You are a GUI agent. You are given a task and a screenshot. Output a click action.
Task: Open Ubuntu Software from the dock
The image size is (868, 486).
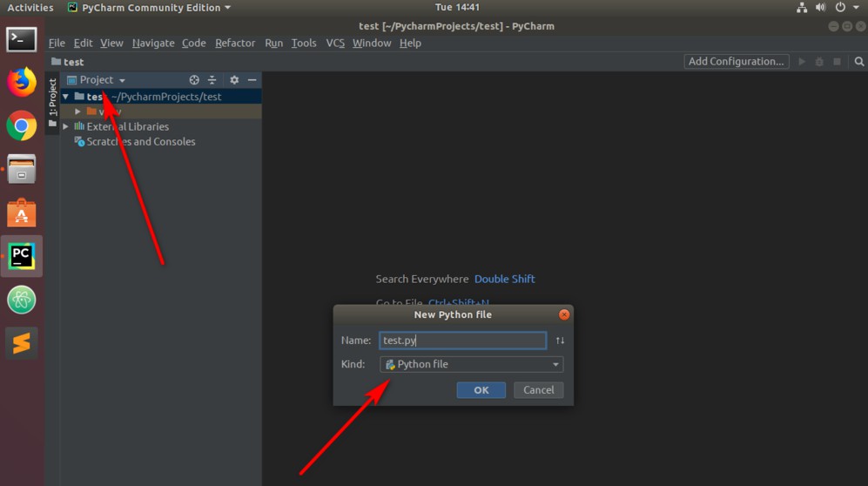coord(21,213)
